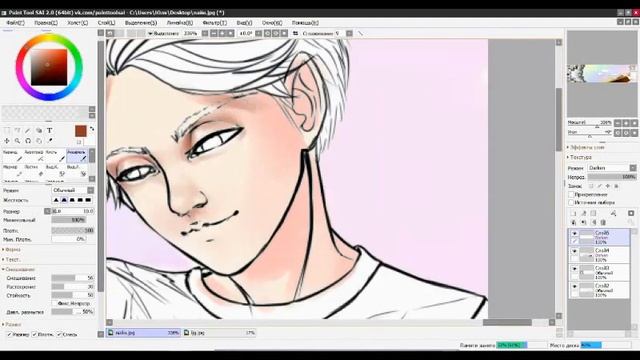This screenshot has width=640, height=360.
Task: Open the layer blend mode dropdown Darken
Action: [612, 168]
